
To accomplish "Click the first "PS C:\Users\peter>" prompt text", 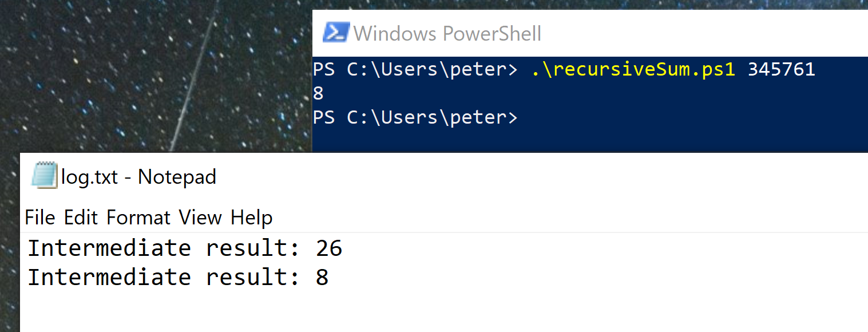I will click(415, 69).
